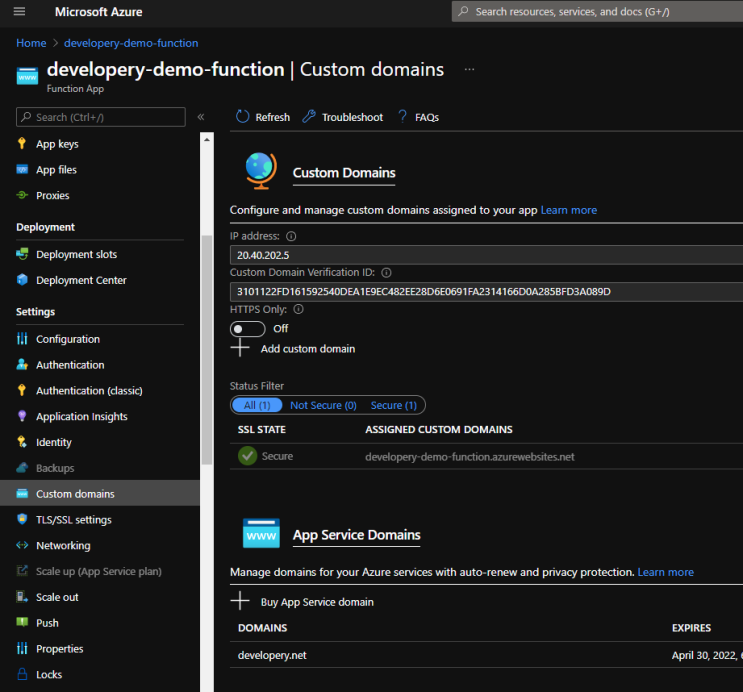This screenshot has height=692, width=743.
Task: Click the Networking arrows icon
Action: (x=22, y=545)
